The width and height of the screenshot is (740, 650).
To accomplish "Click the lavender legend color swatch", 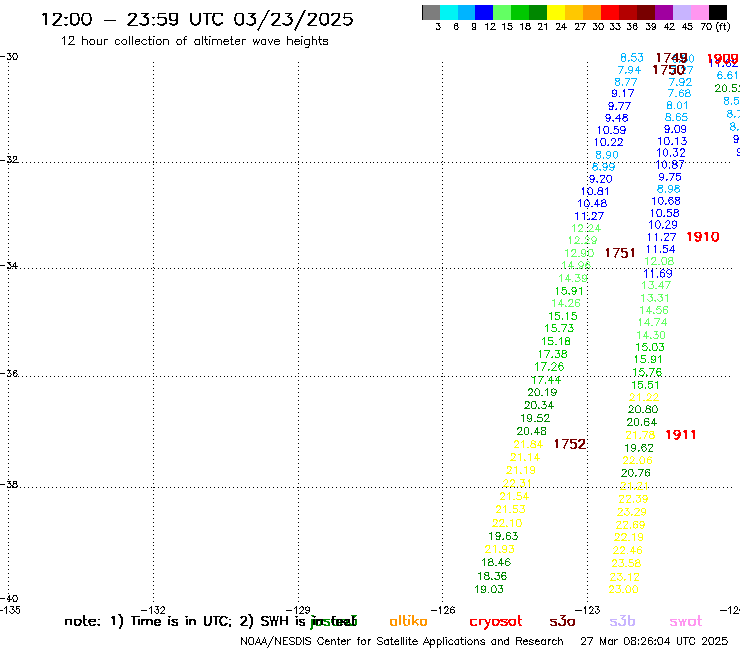I will pos(682,12).
